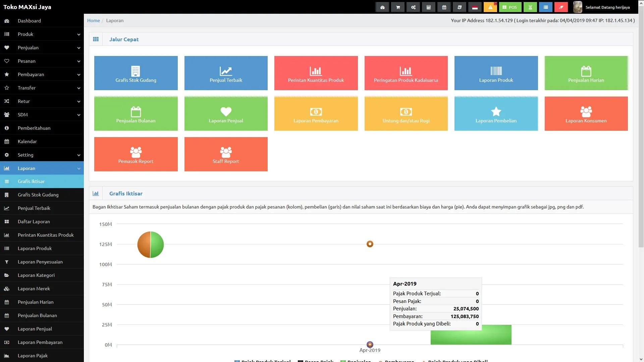Click the dashboard gauge icon in header
This screenshot has width=644, height=362.
click(x=382, y=7)
